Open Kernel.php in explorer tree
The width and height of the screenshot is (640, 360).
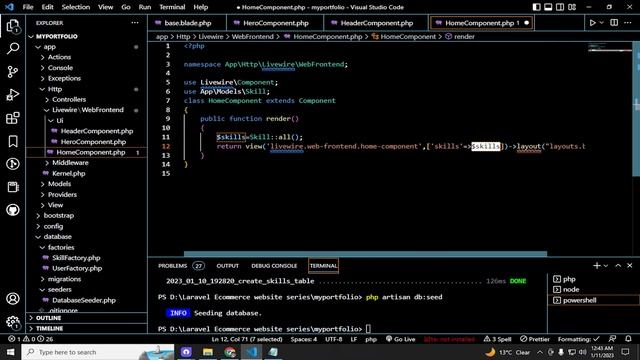click(x=87, y=173)
